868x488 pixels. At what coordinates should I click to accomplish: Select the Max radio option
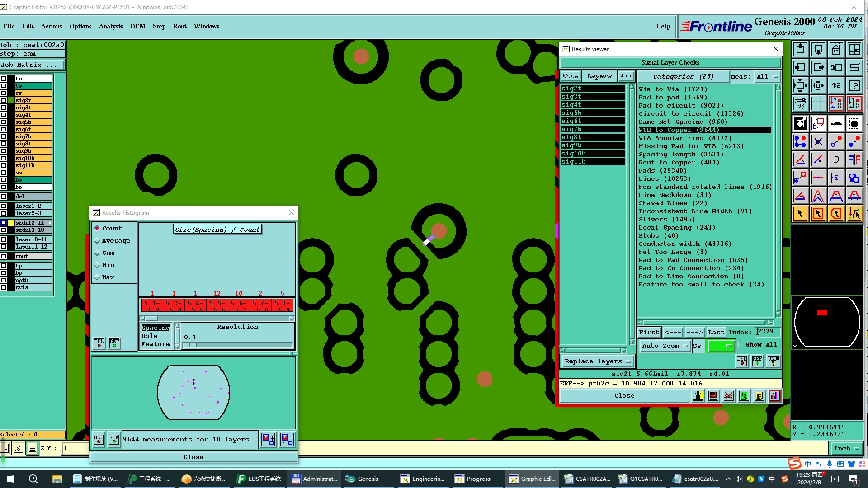click(97, 277)
